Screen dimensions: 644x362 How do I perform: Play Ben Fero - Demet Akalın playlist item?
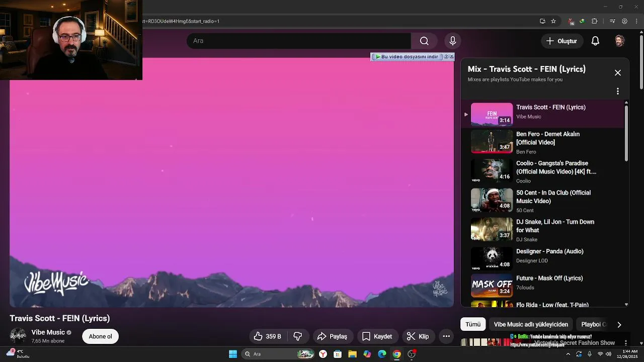point(543,143)
